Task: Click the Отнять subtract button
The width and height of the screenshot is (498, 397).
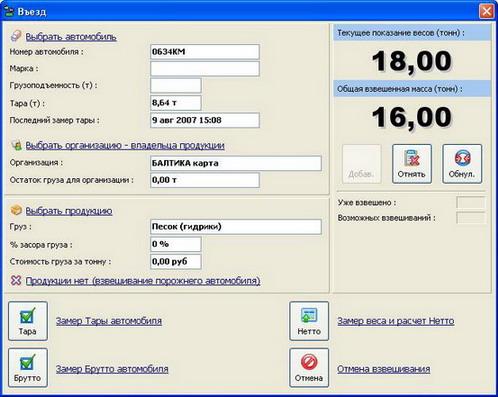Action: coord(412,164)
